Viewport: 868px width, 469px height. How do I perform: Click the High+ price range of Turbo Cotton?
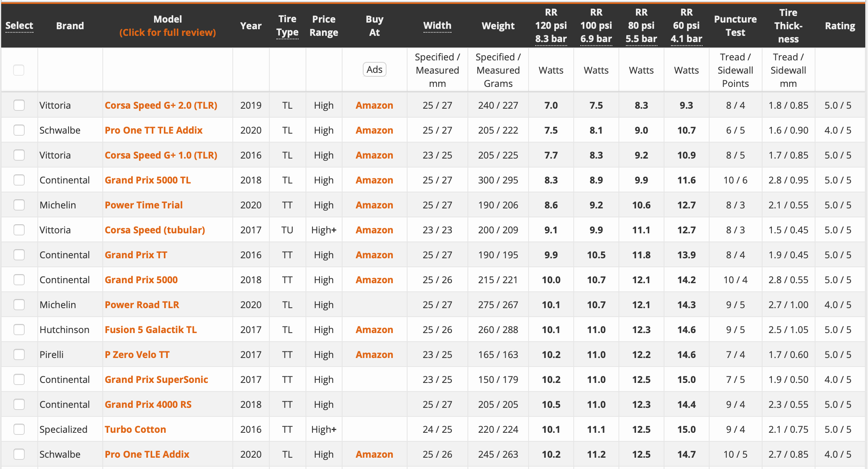[x=324, y=429]
